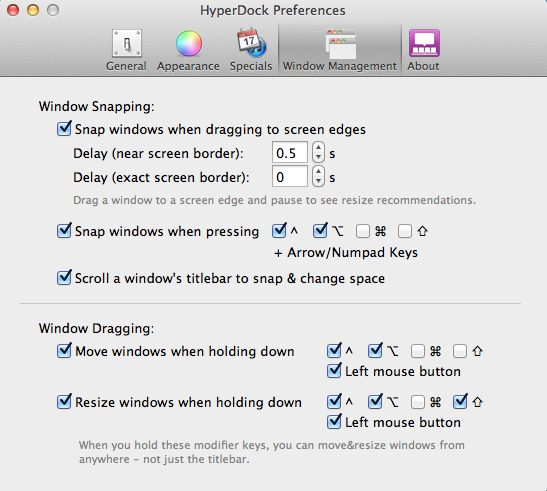This screenshot has height=491, width=547.
Task: Click 'When you hold these modifier keys' note
Action: (272, 452)
